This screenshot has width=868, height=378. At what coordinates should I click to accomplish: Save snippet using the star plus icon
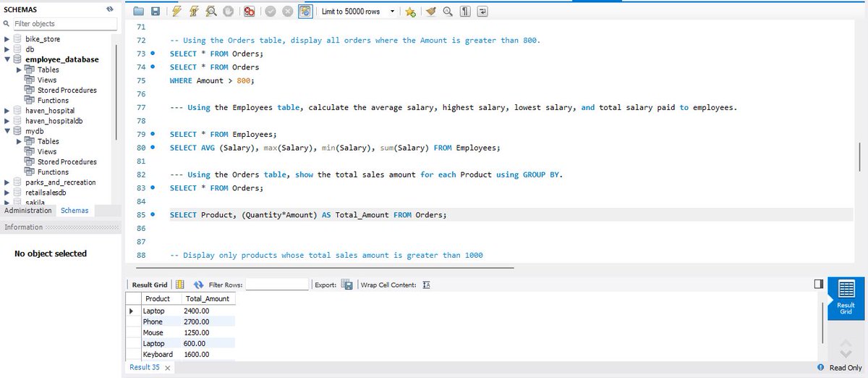411,12
